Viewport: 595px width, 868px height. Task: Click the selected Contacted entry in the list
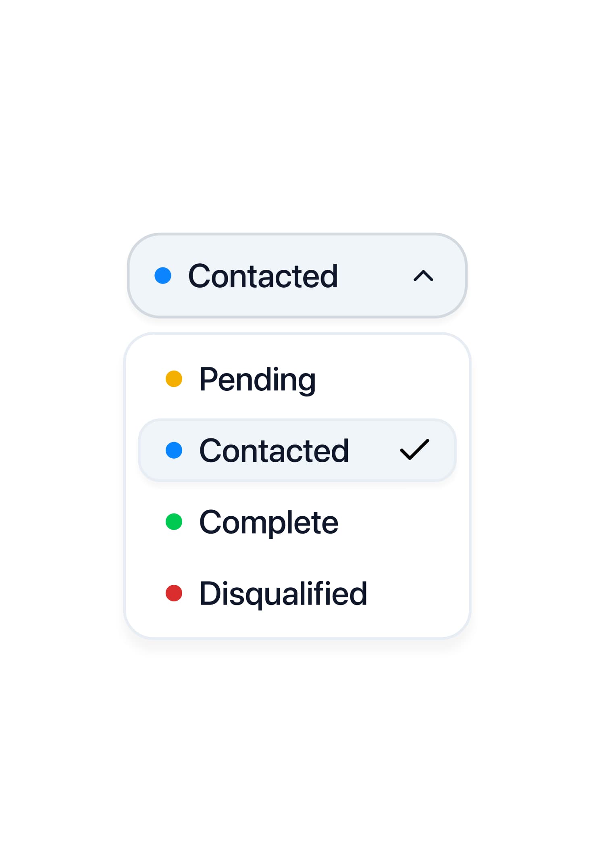[x=297, y=450]
